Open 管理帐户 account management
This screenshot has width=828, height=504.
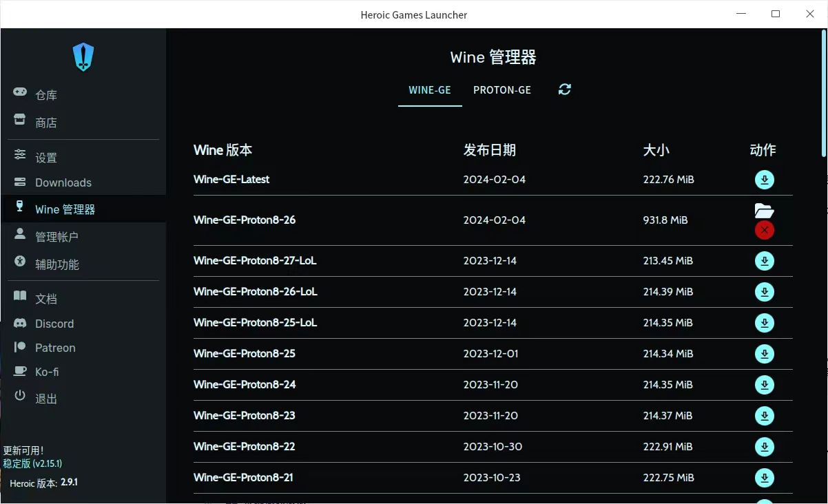[x=83, y=237]
